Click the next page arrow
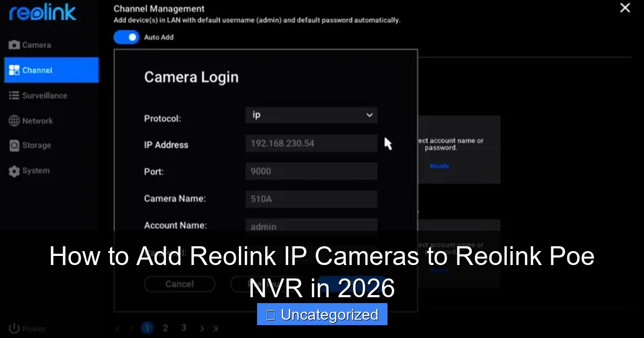 (x=202, y=328)
